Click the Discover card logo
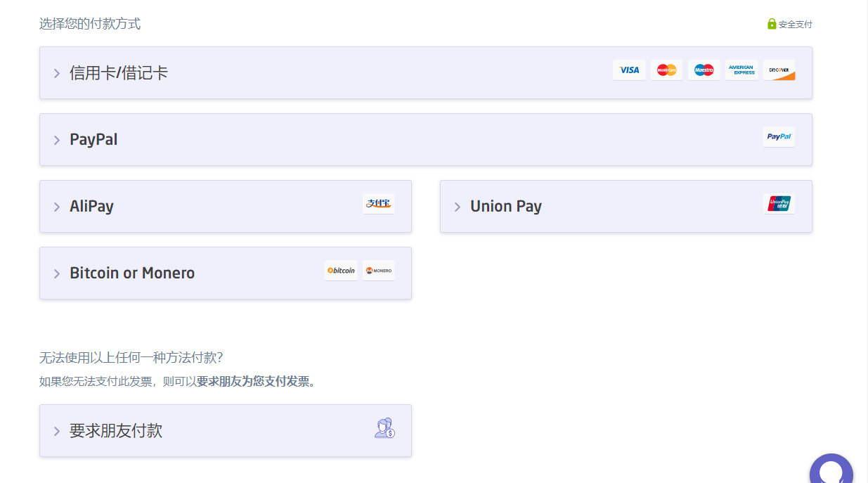 tap(779, 70)
